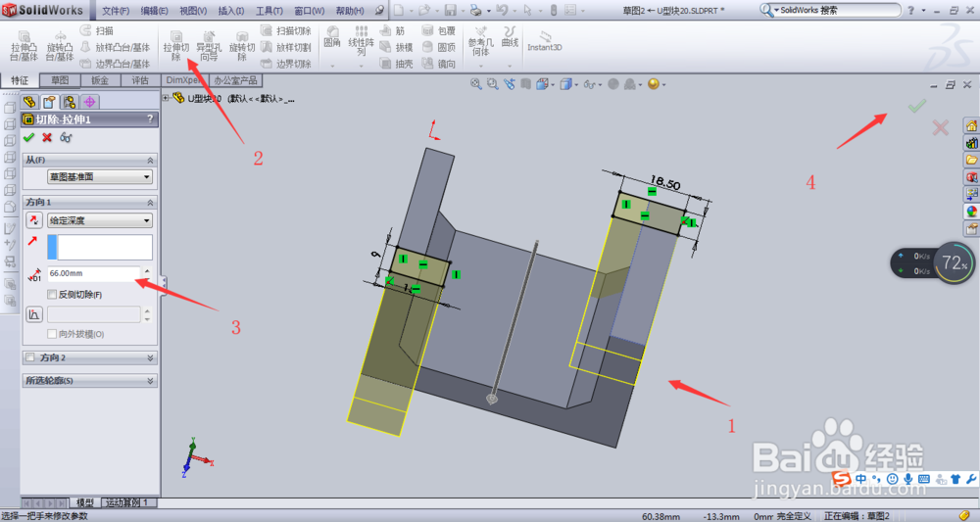Click the Save floppy disk icon
Image resolution: width=980 pixels, height=522 pixels.
(450, 11)
